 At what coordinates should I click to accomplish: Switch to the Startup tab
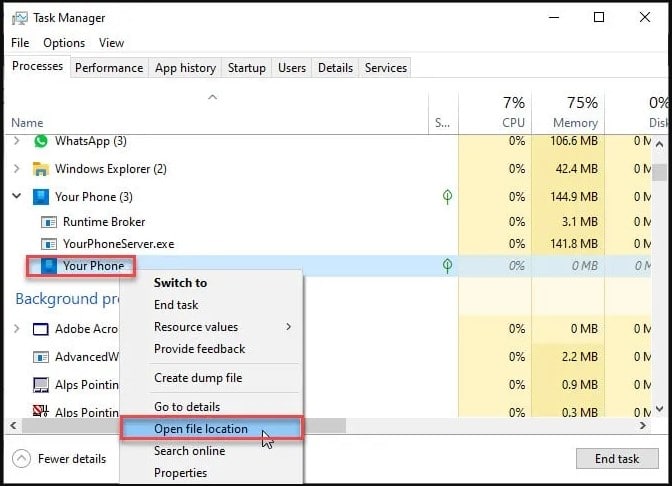[246, 68]
